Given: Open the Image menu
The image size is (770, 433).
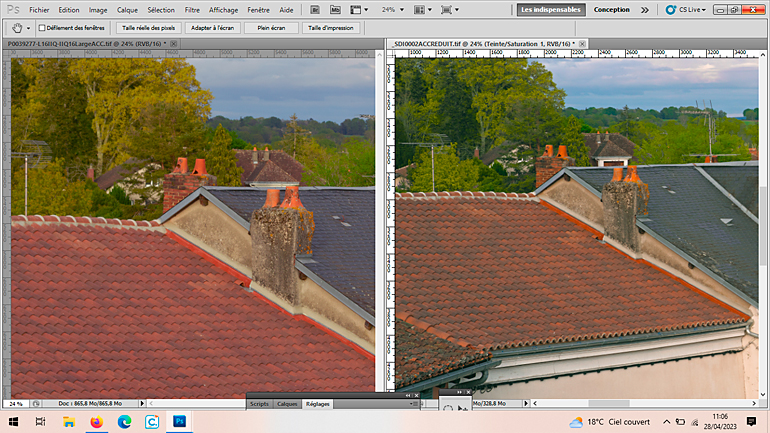Looking at the screenshot, I should [x=98, y=10].
